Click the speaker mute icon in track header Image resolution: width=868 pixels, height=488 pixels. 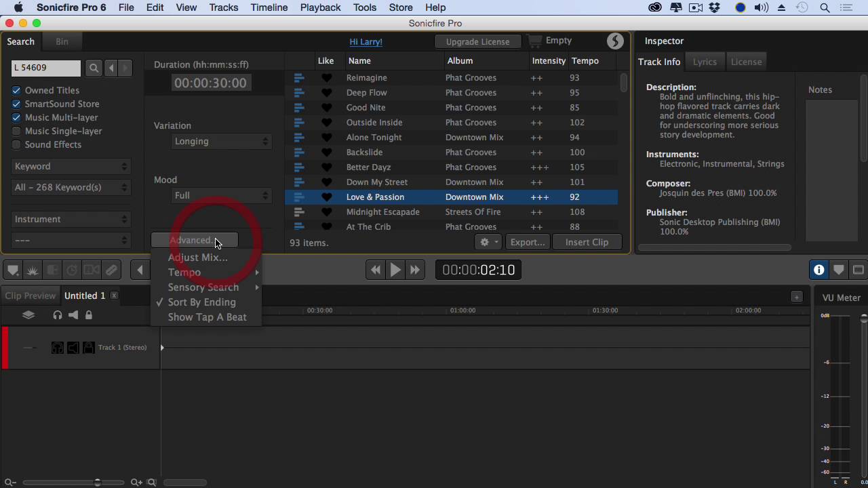point(73,314)
